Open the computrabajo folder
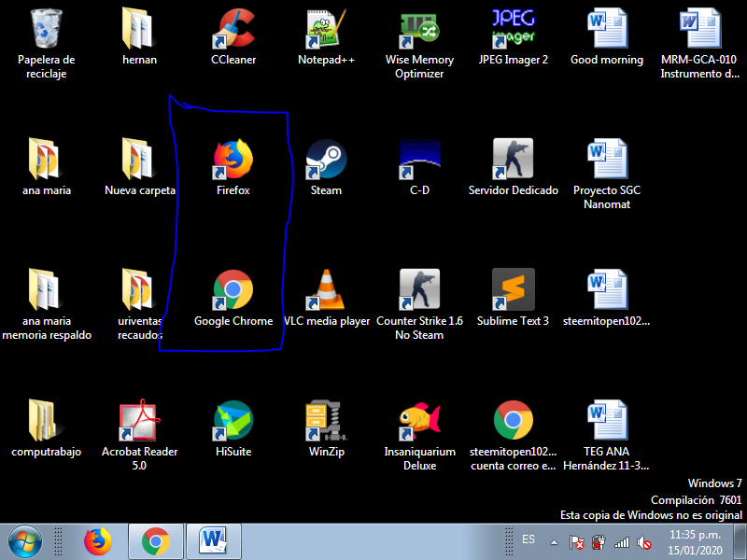Image resolution: width=747 pixels, height=560 pixels. pos(46,421)
